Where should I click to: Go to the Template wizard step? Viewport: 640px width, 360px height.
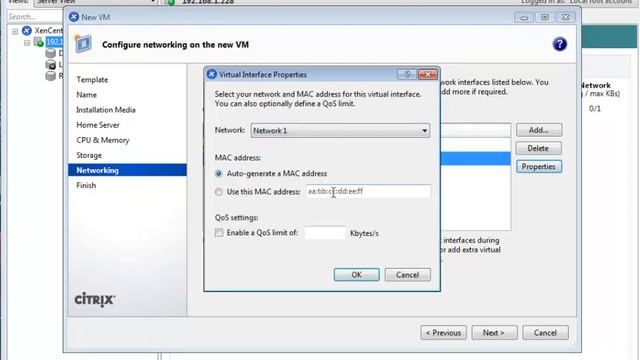coord(92,80)
